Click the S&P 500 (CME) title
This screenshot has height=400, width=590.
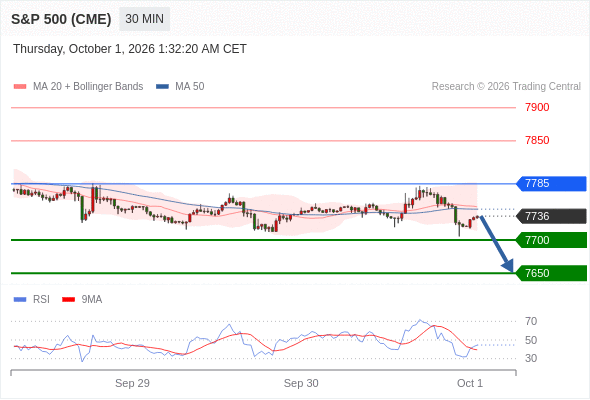(61, 19)
